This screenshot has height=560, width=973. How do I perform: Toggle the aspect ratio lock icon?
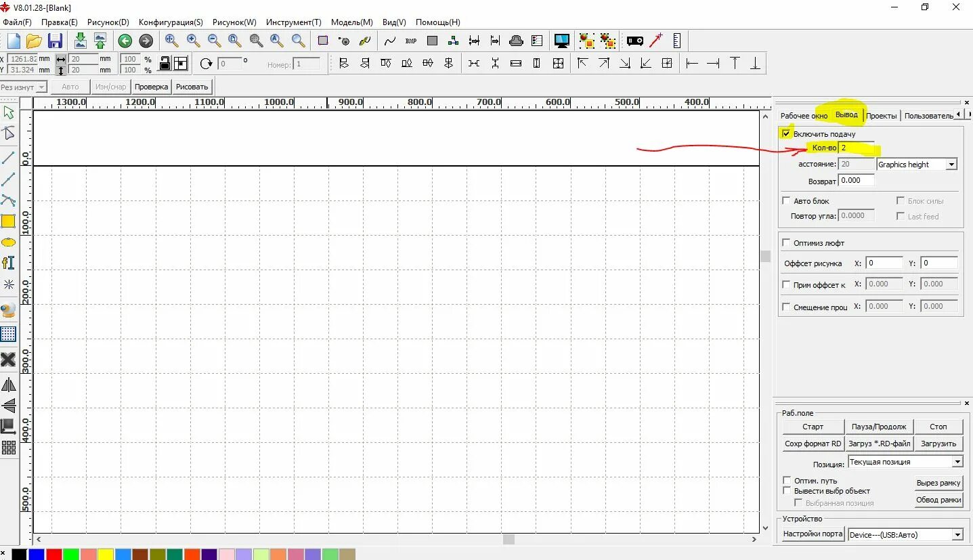pyautogui.click(x=164, y=64)
